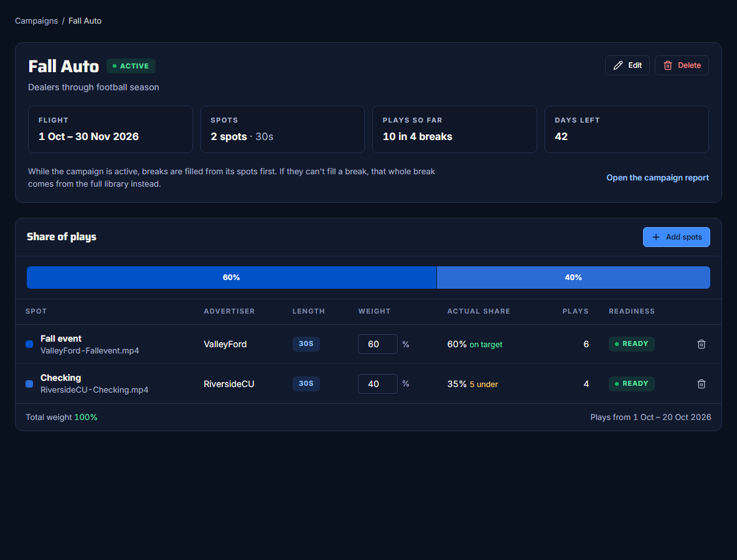
Task: Edit the Checking weight field
Action: (377, 384)
